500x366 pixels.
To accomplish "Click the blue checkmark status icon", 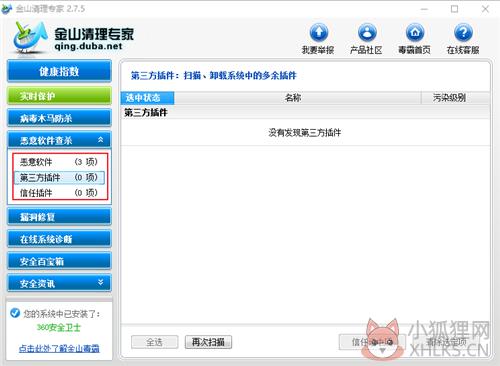I will click(x=15, y=313).
